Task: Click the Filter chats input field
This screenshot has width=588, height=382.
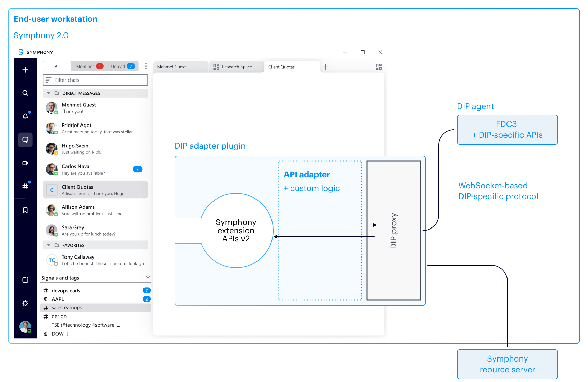Action: [95, 80]
